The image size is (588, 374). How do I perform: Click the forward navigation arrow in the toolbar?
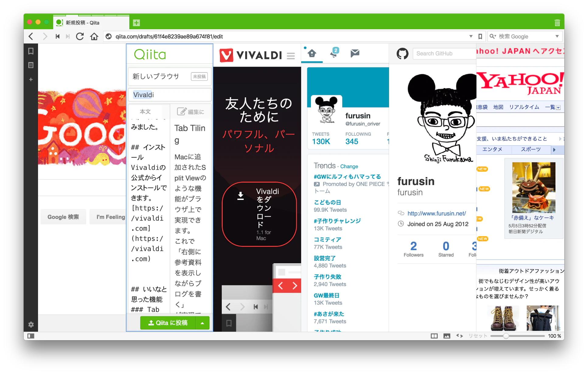[x=45, y=37]
